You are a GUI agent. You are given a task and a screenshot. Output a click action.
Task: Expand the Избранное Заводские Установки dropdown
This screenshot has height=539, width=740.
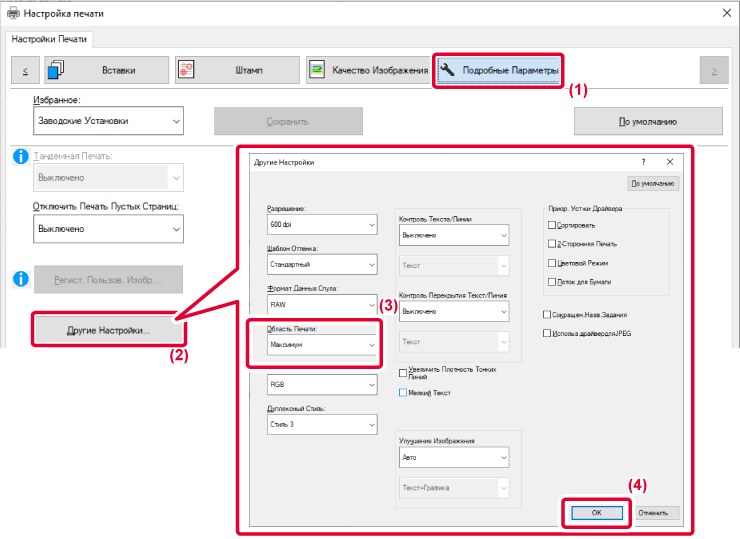109,121
